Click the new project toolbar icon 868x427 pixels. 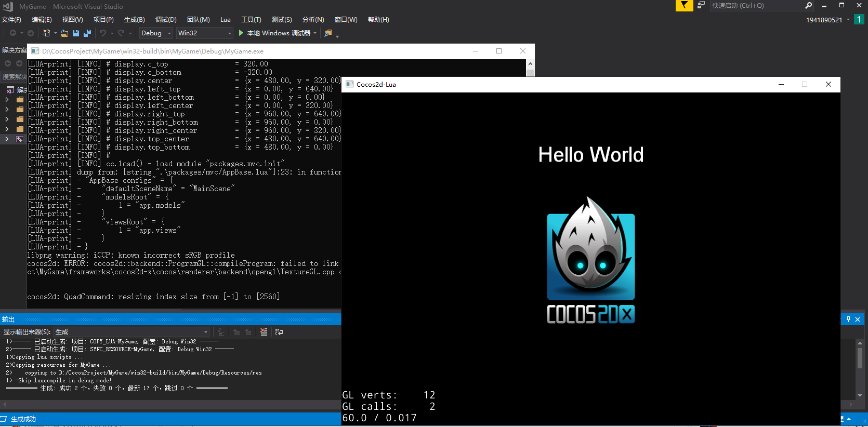(x=47, y=33)
